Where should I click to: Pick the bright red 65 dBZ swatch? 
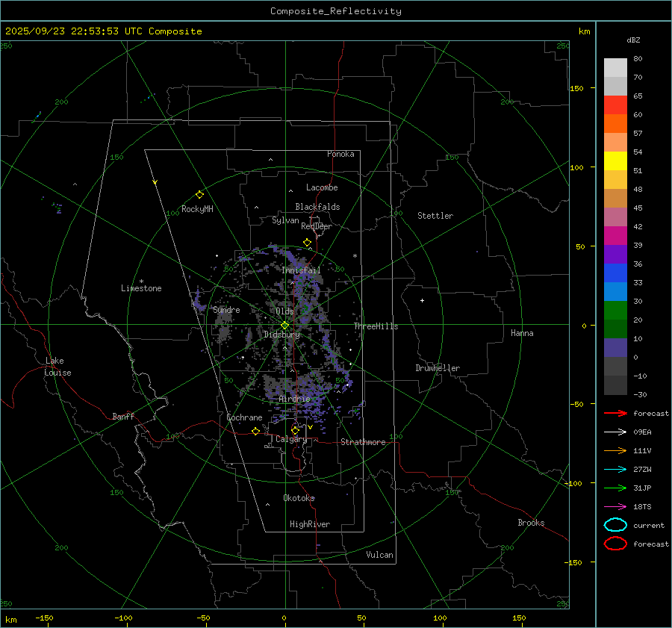[615, 105]
